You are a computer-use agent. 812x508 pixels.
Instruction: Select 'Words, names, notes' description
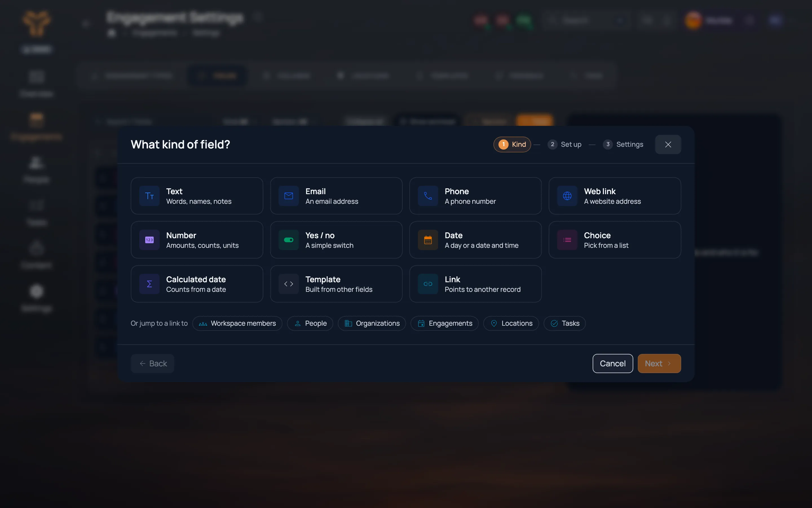[199, 201]
